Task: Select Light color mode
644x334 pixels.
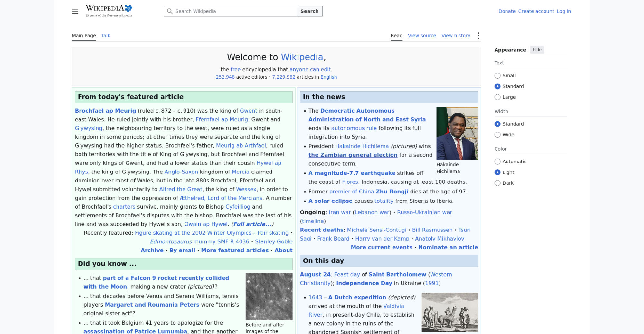Action: [497, 172]
